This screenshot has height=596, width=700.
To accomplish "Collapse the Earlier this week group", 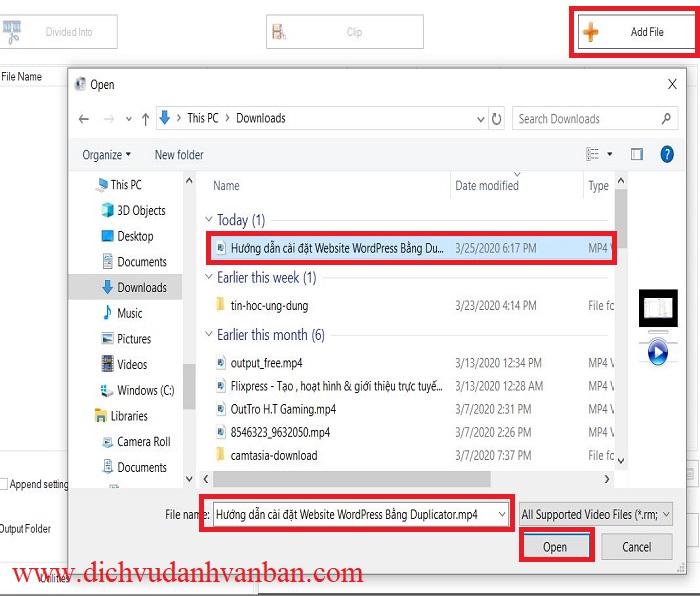I will coord(208,277).
